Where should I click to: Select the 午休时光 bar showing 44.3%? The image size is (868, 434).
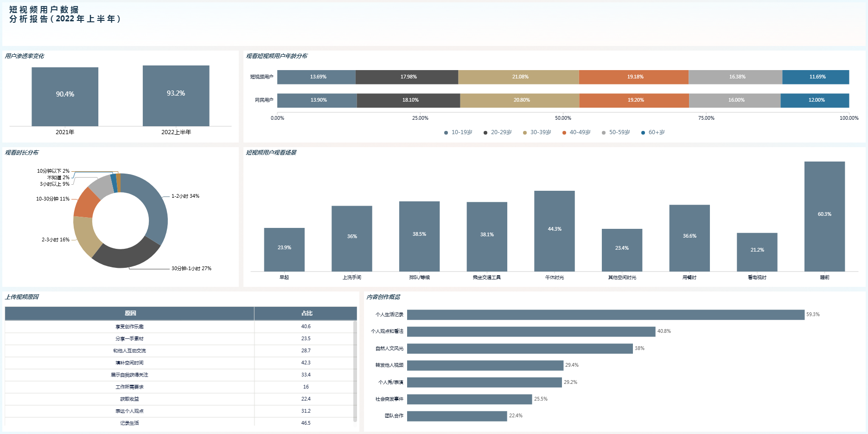[554, 231]
